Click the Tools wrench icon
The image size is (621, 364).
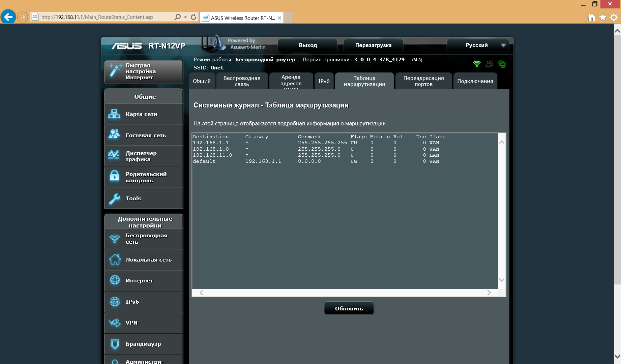coord(114,199)
